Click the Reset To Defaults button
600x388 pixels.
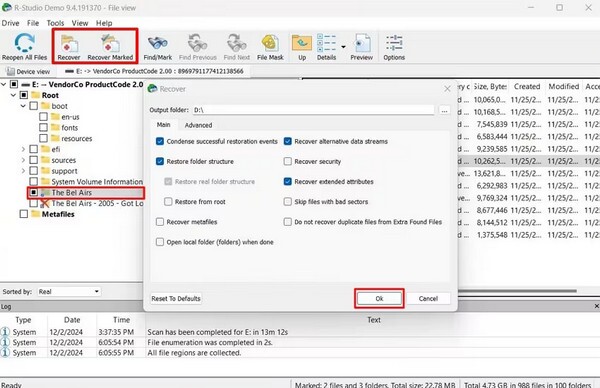(176, 298)
